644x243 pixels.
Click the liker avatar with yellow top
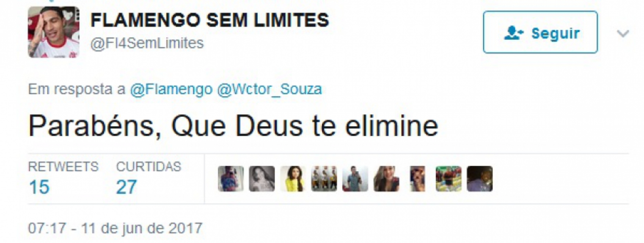[x=293, y=179]
